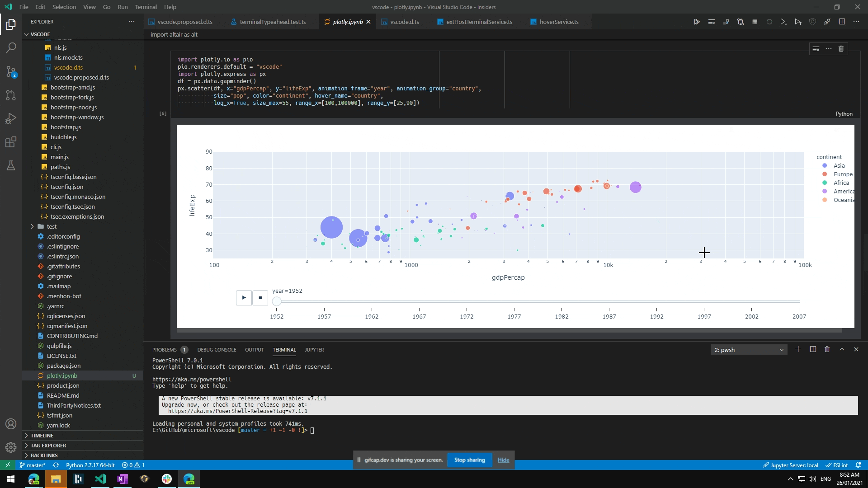This screenshot has height=488, width=868.
Task: Open Run and Debug view icon
Action: 11,118
